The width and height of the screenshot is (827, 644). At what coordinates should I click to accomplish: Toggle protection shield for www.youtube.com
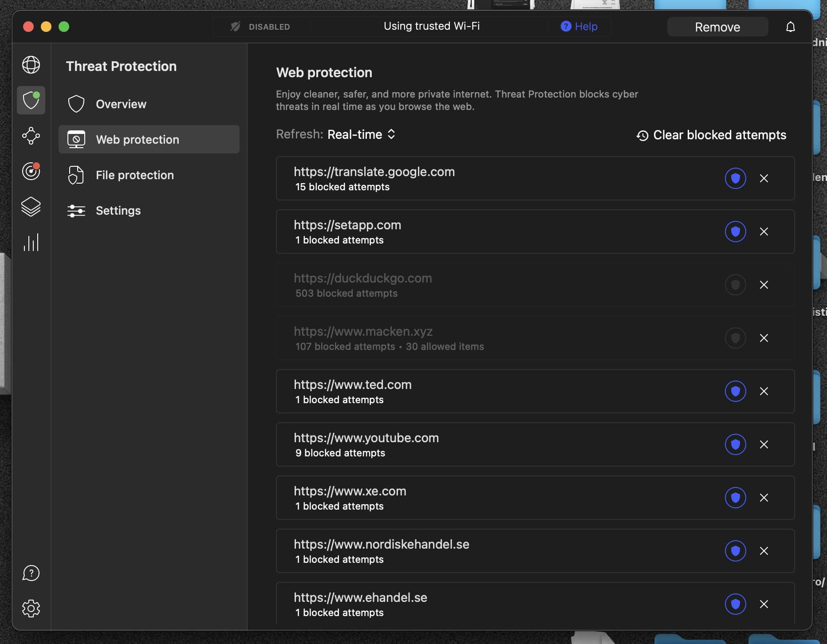736,444
